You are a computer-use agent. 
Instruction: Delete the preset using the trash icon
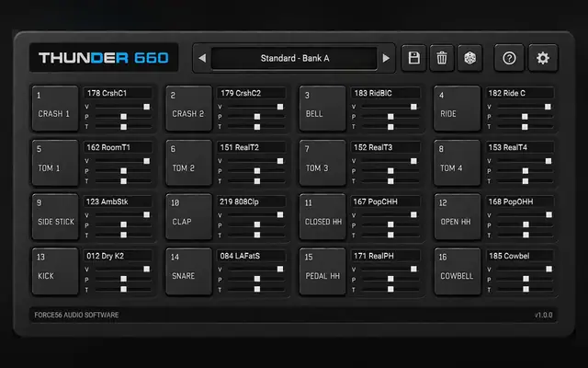(442, 58)
